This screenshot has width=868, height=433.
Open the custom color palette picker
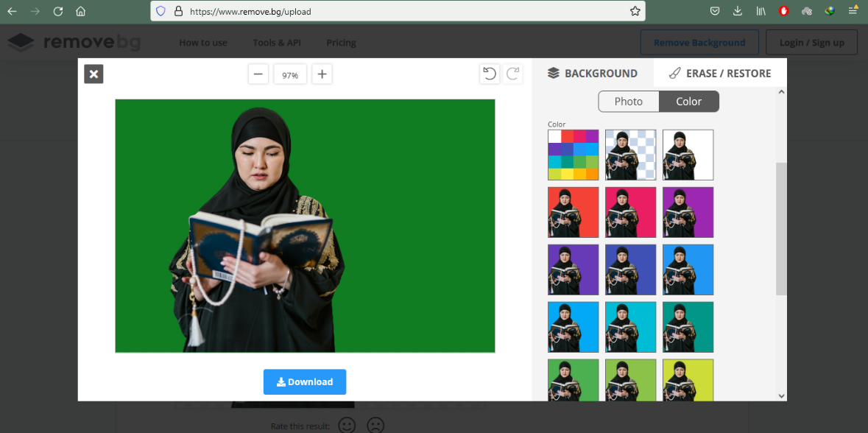[574, 155]
